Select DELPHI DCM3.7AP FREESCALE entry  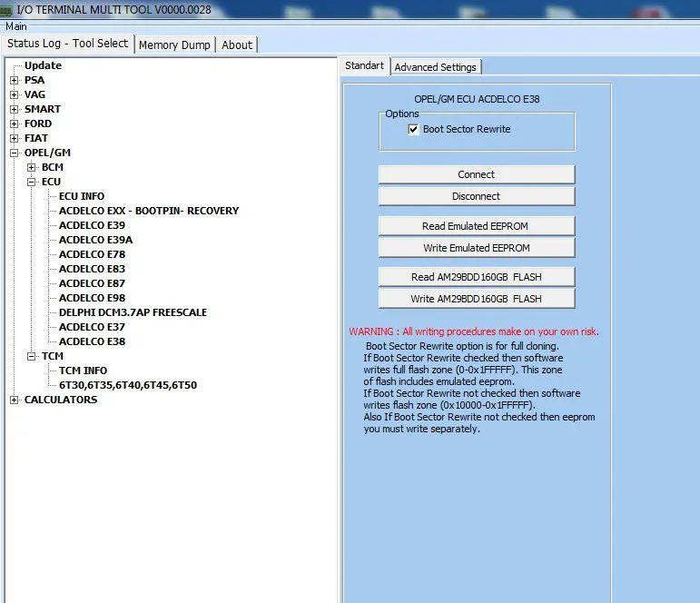(x=133, y=312)
